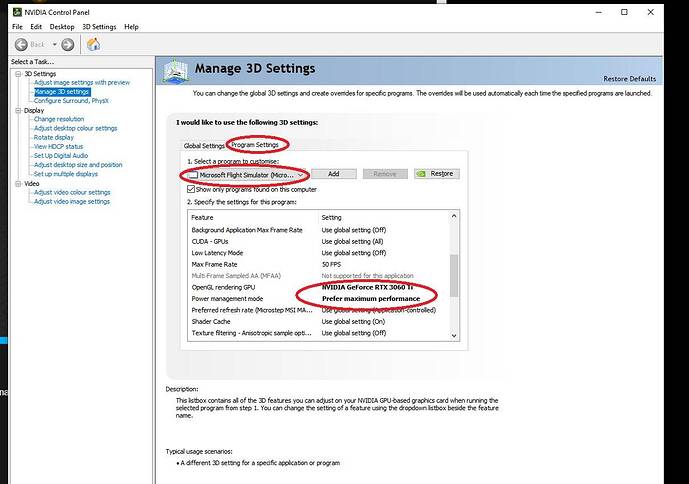The image size is (689, 484).
Task: Open the Edit menu
Action: point(36,27)
